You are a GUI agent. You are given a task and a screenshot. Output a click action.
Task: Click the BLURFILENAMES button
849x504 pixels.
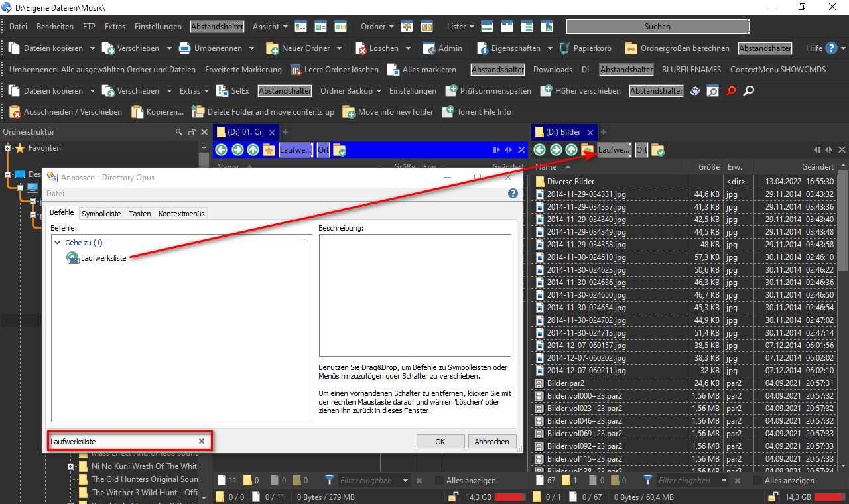pos(690,70)
